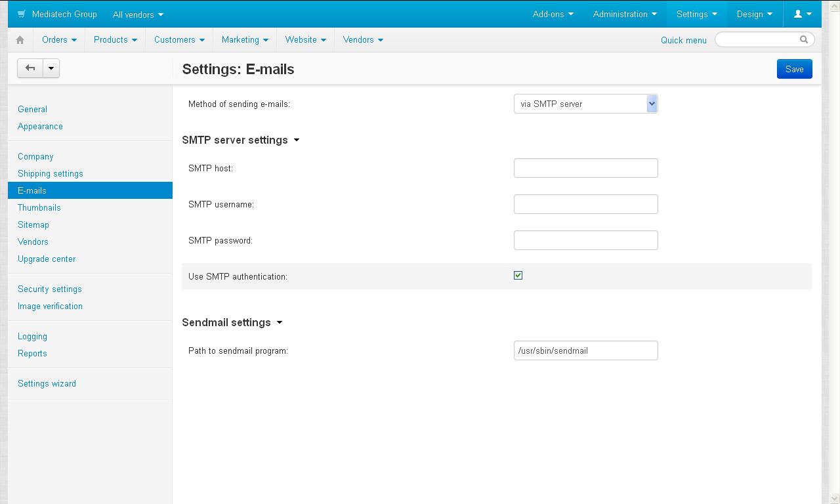840x504 pixels.
Task: Click the Save button
Action: [x=794, y=69]
